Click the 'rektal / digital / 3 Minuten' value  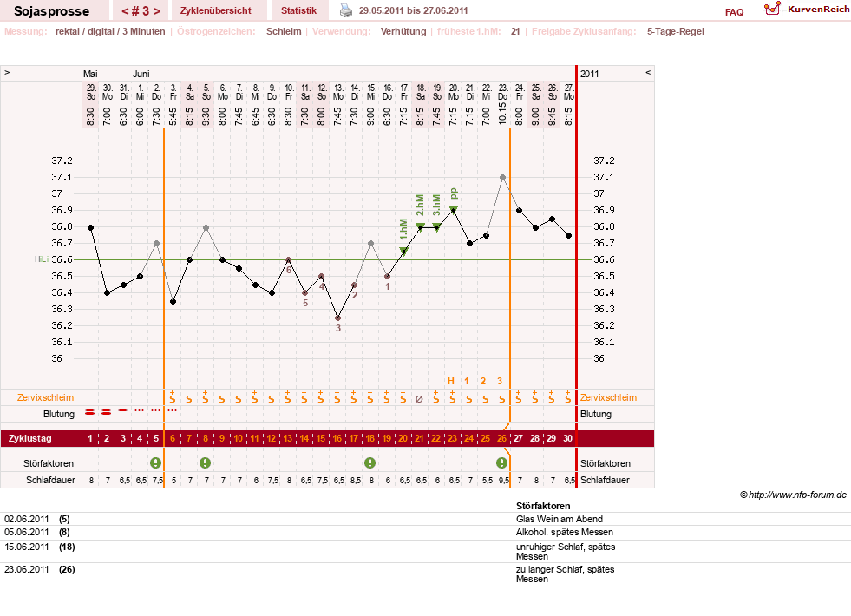(x=110, y=31)
